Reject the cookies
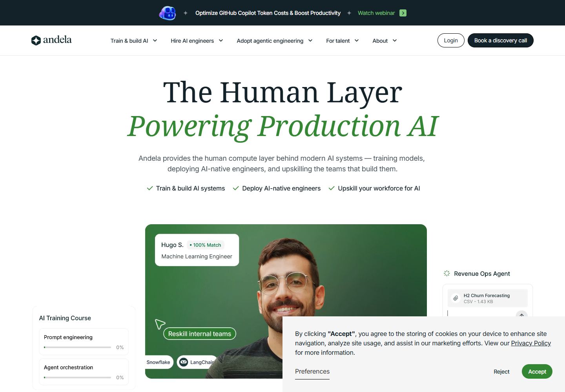 (x=501, y=372)
